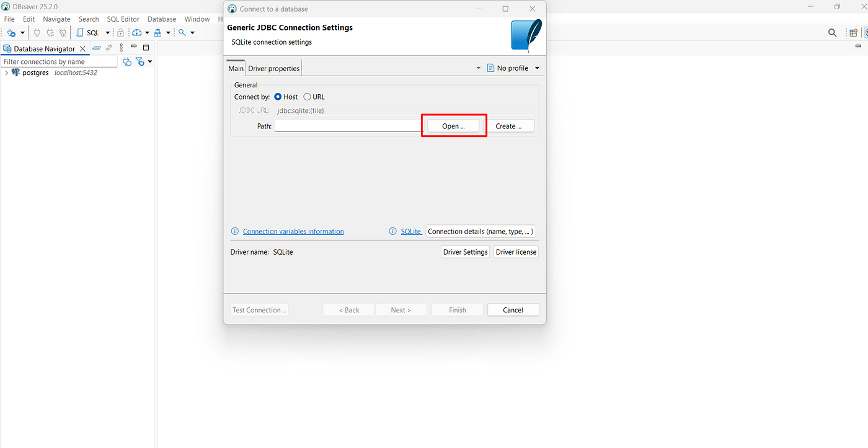
Task: Click the JDBC URL field
Action: 404,110
